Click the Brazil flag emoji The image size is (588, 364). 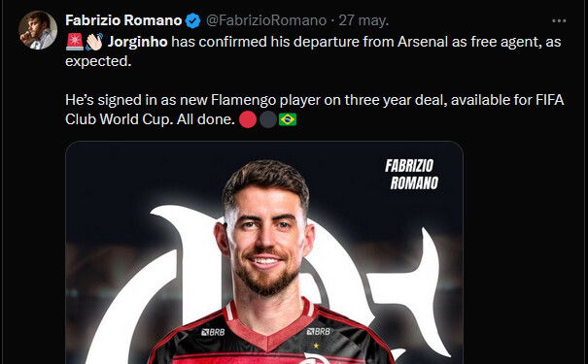pos(288,119)
